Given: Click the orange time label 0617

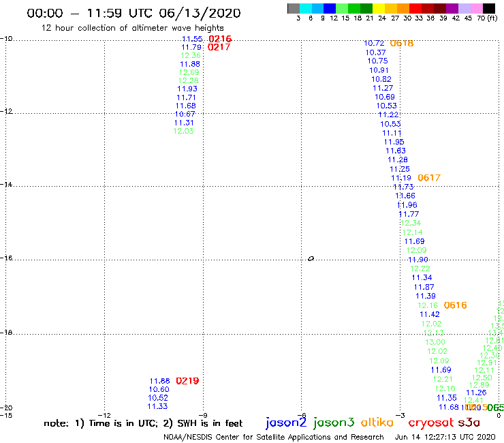Looking at the screenshot, I should pyautogui.click(x=429, y=178).
